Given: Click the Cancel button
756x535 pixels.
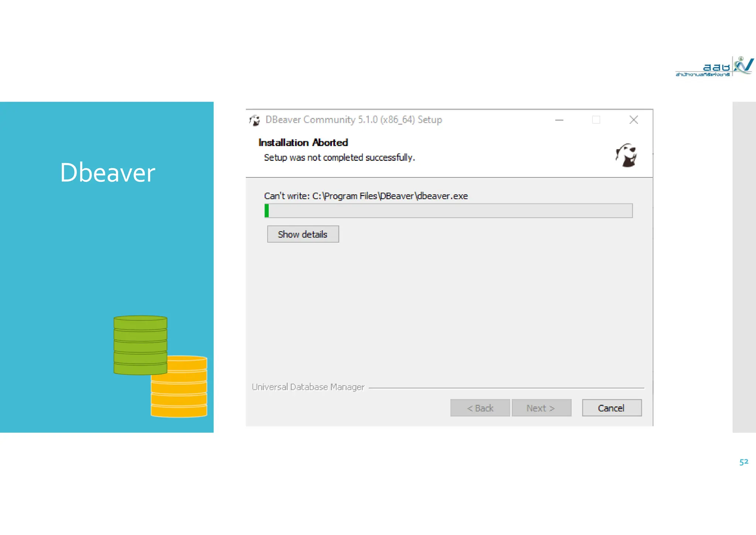Looking at the screenshot, I should (x=611, y=408).
